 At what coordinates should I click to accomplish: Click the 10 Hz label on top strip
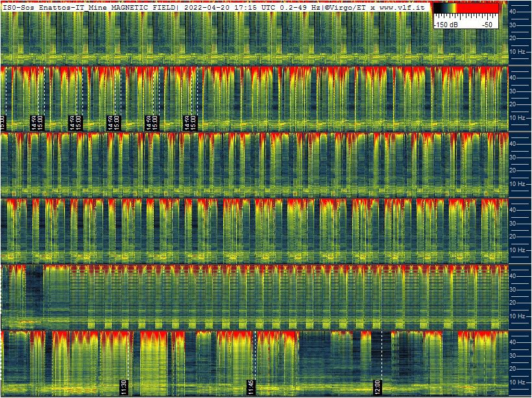(x=517, y=51)
